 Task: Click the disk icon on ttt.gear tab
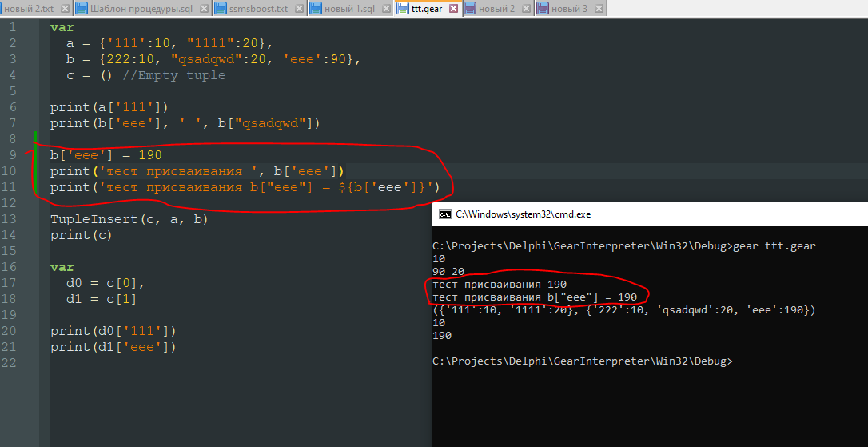pos(403,8)
